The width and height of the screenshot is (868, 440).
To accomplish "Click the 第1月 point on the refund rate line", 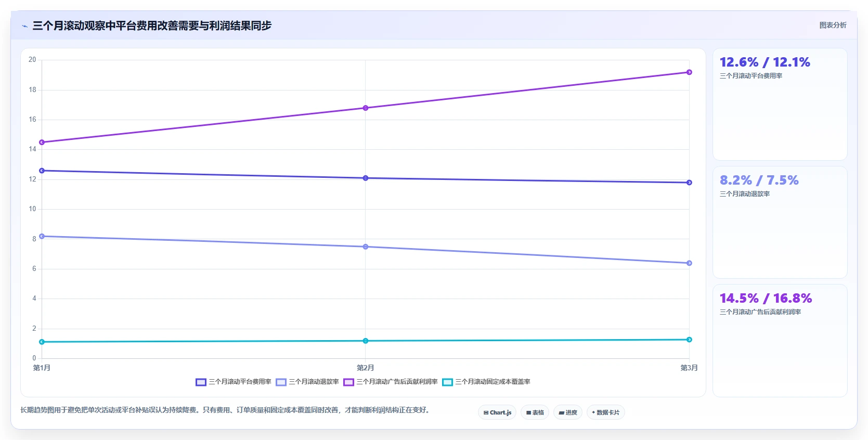I will (42, 236).
